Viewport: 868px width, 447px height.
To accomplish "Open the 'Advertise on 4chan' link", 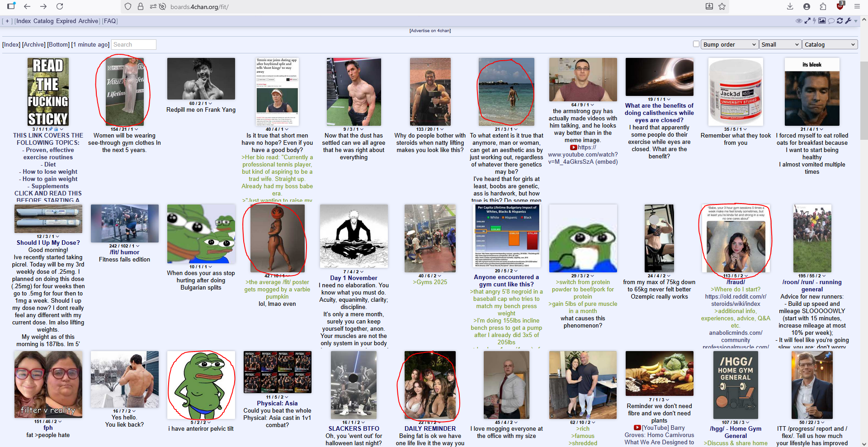I will [x=430, y=31].
